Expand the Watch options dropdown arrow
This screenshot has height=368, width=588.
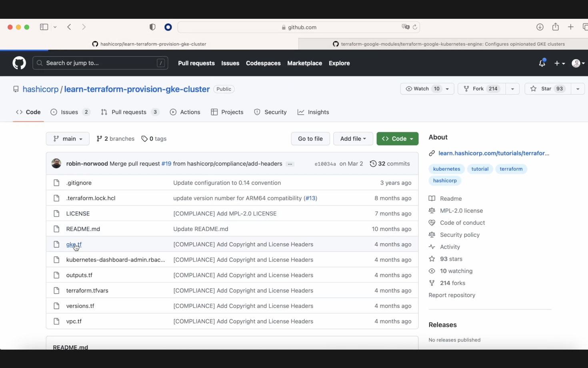click(x=448, y=89)
